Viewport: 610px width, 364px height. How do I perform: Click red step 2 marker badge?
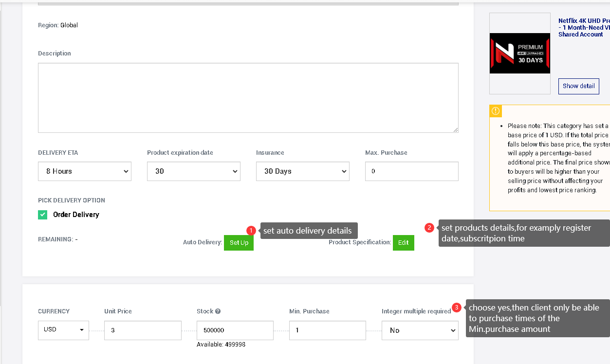(429, 227)
